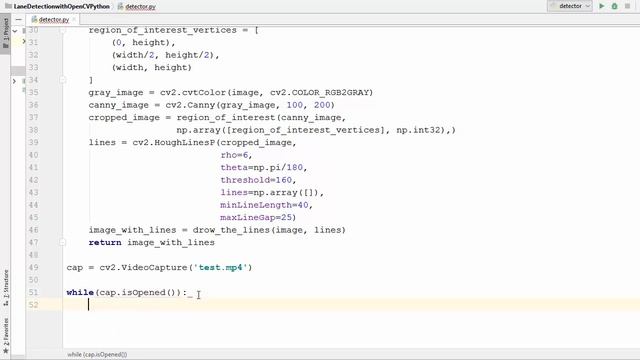Open the detector run configuration dropdown
Screen dimensions: 640x360
570,6
